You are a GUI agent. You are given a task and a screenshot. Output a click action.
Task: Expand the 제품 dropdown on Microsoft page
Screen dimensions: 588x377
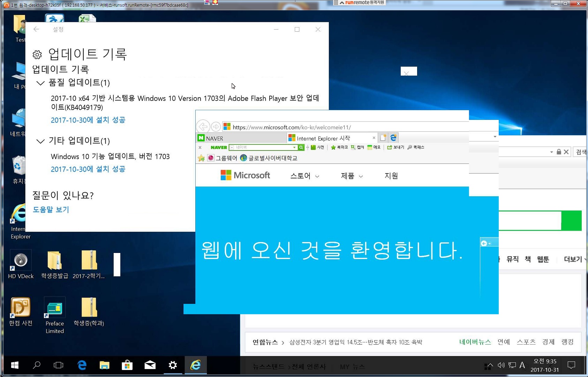[352, 176]
